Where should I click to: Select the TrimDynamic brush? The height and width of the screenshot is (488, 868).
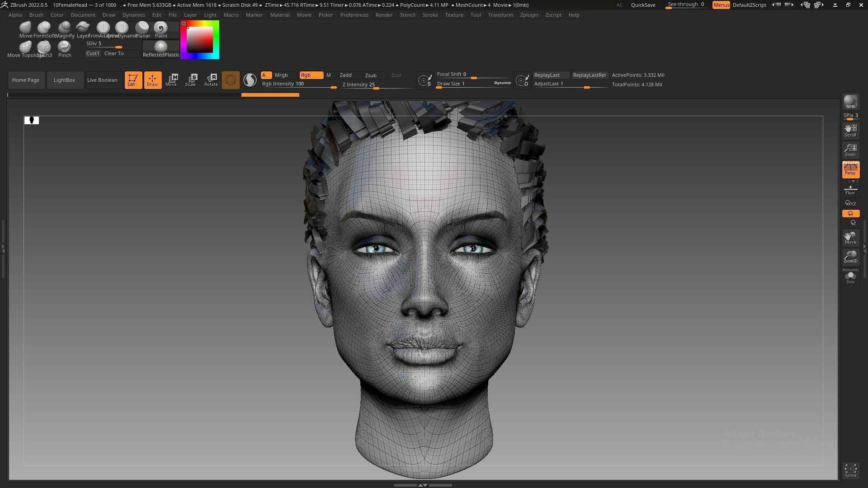click(122, 29)
